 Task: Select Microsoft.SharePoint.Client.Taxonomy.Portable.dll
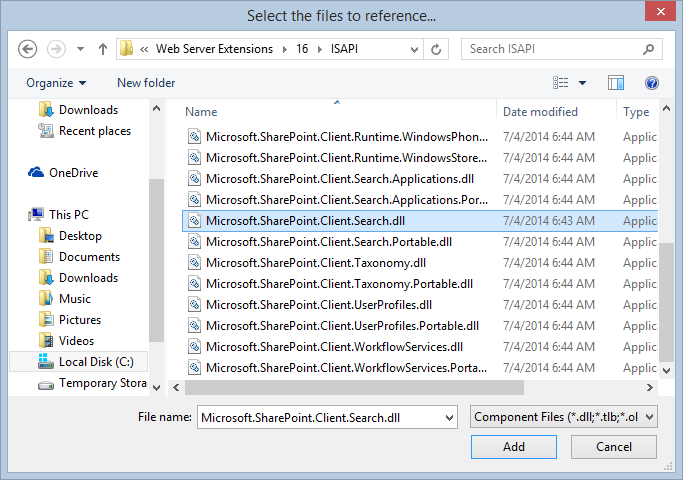338,284
